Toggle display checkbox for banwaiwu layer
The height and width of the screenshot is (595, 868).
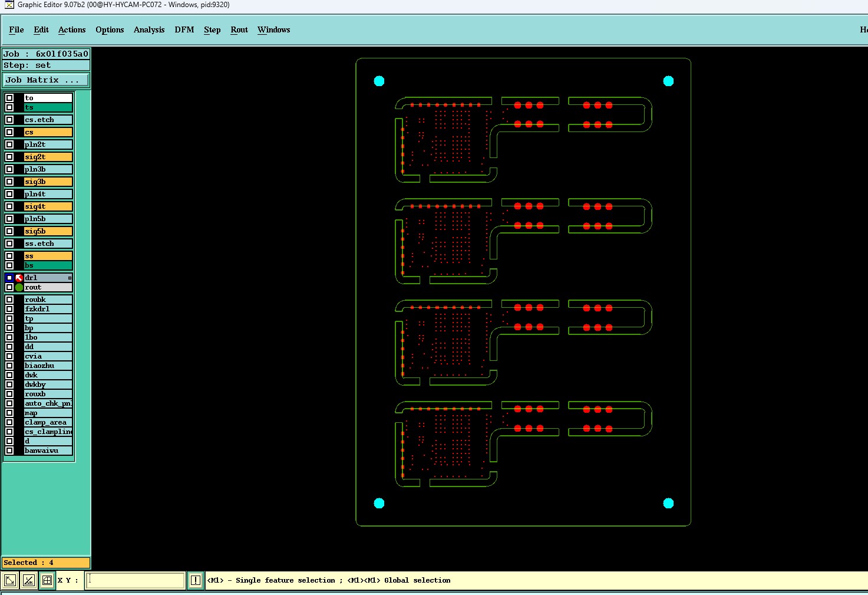click(9, 451)
